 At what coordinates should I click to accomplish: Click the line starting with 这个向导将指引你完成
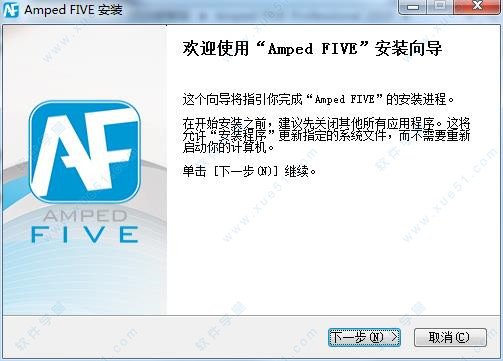click(x=318, y=99)
